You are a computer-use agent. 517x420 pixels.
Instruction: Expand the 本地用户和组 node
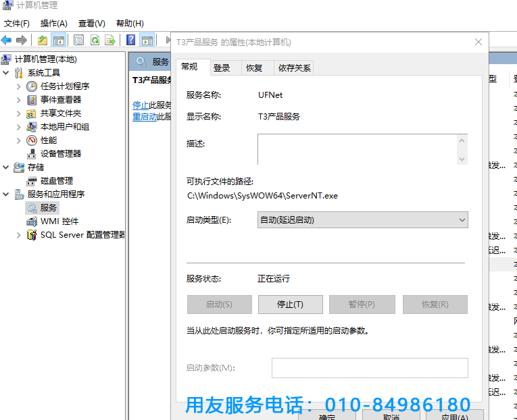coord(19,127)
